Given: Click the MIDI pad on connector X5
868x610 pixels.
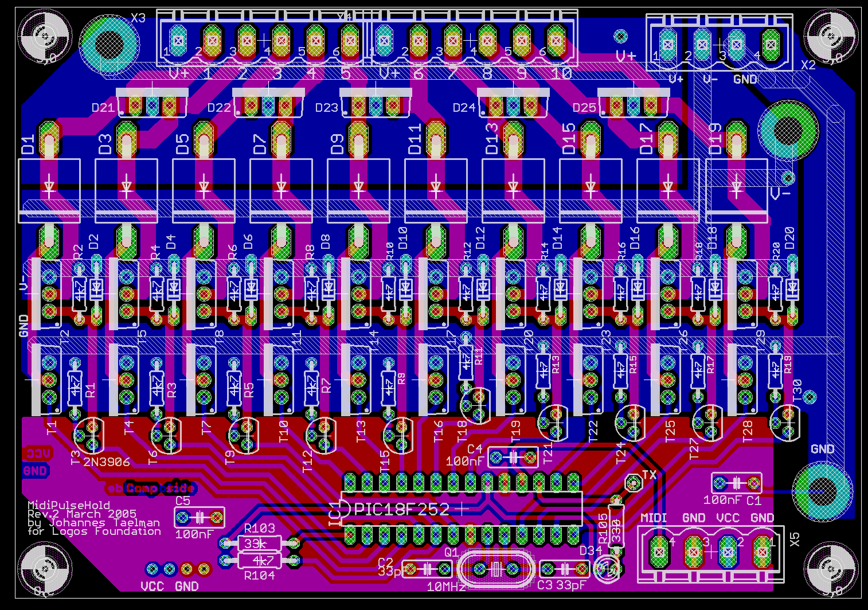Looking at the screenshot, I should point(659,552).
